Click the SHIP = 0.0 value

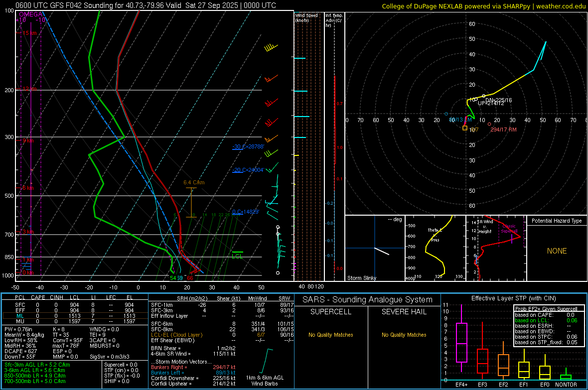(x=117, y=381)
